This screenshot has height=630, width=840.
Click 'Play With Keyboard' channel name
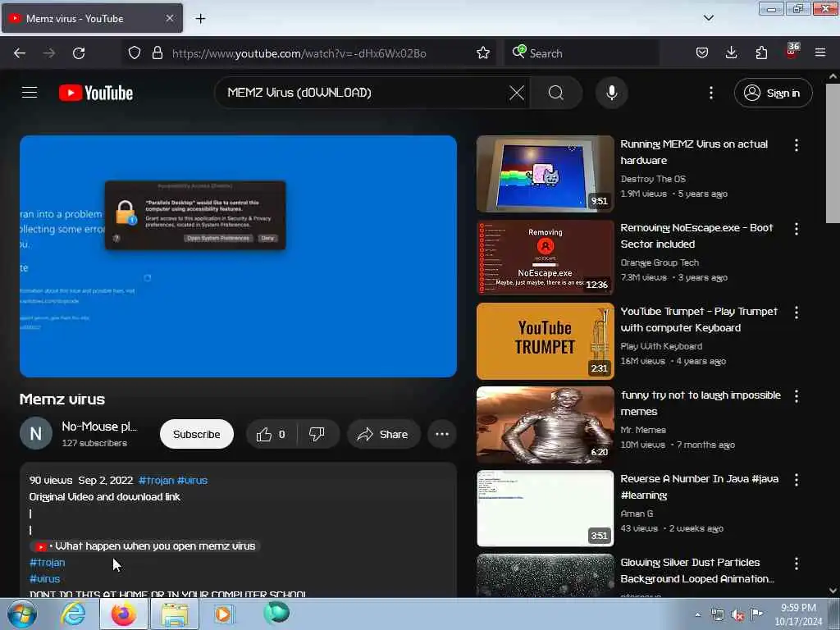(x=661, y=346)
